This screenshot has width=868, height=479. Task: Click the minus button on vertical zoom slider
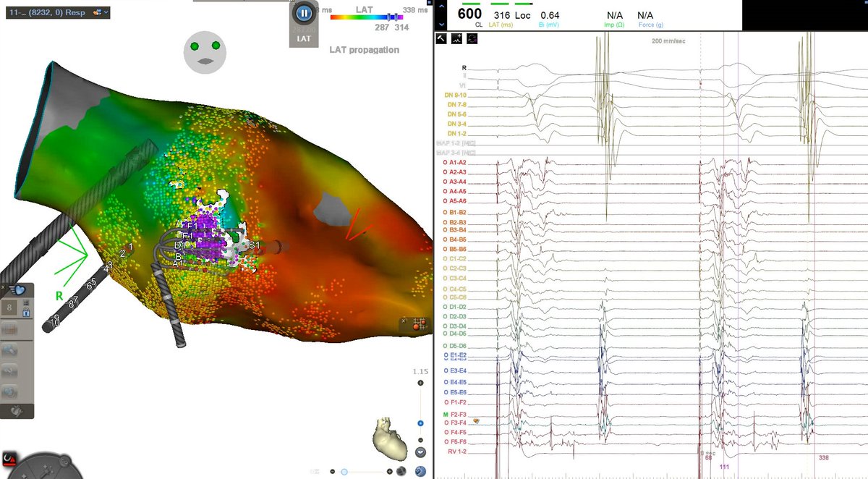point(421,438)
